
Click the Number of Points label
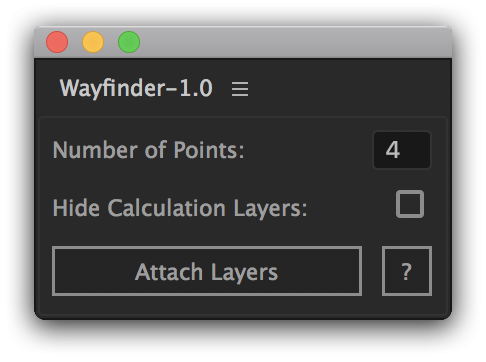click(148, 150)
